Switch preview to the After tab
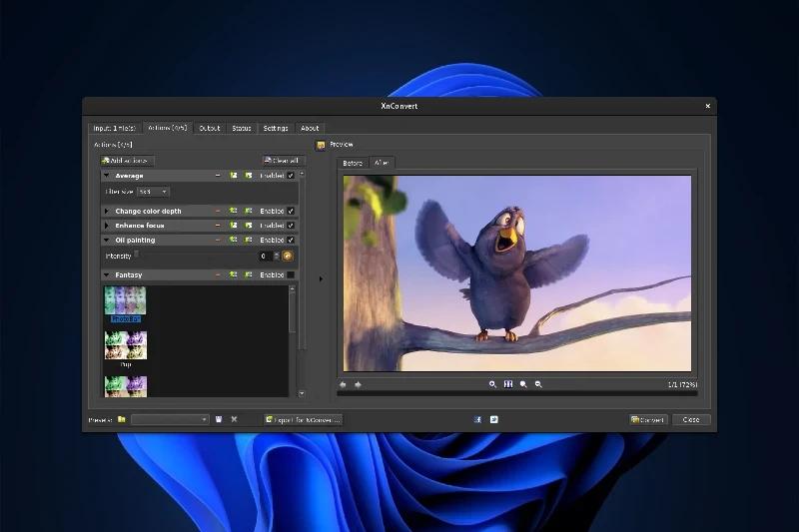 [382, 163]
